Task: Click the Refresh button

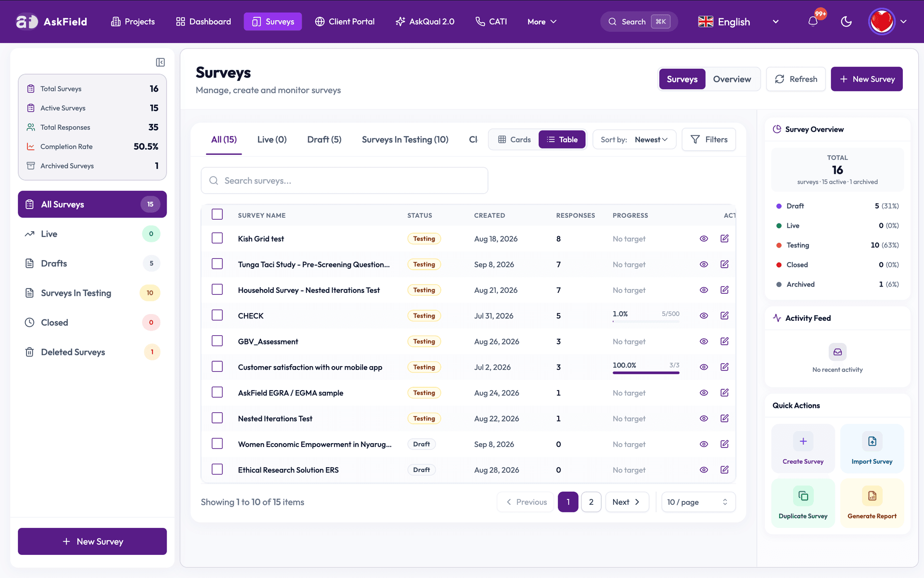Action: pyautogui.click(x=796, y=79)
